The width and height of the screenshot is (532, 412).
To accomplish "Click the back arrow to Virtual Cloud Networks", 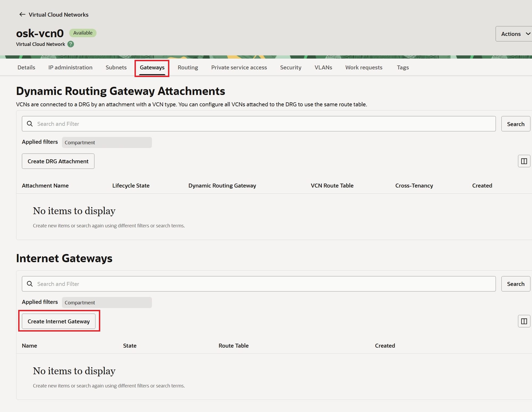I will [x=22, y=14].
